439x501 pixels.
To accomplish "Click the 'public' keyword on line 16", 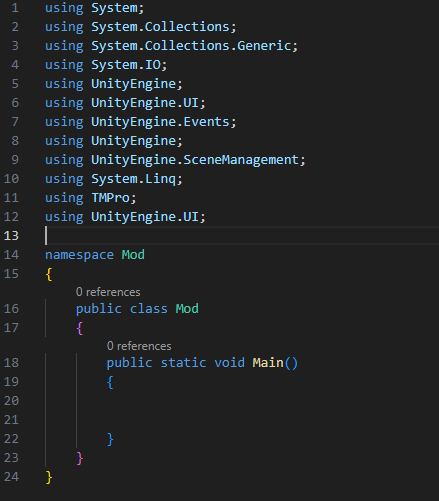I will click(99, 309).
